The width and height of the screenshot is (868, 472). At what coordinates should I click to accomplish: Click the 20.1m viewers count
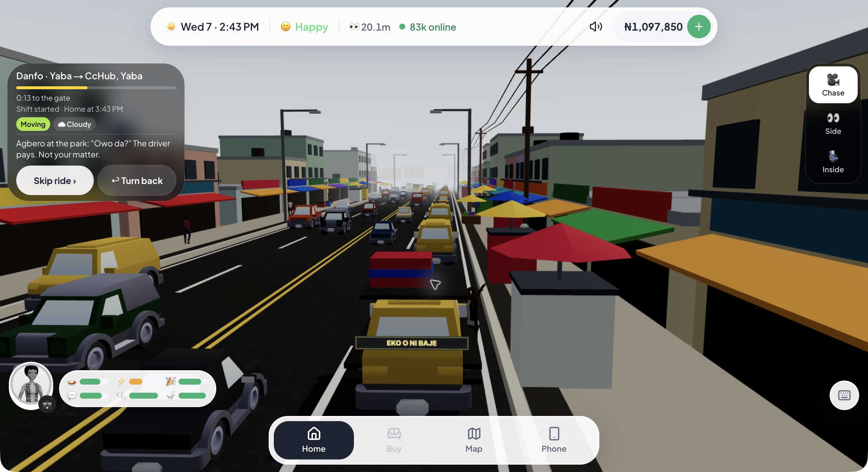(376, 27)
